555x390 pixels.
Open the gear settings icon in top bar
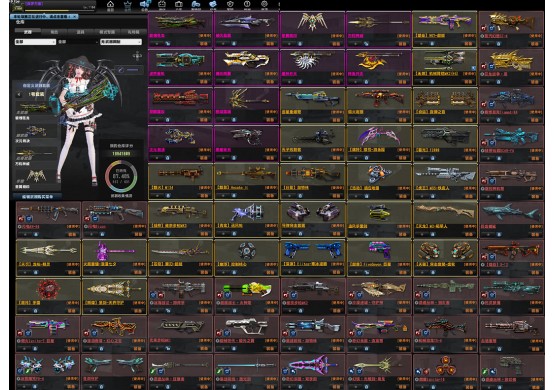click(264, 5)
